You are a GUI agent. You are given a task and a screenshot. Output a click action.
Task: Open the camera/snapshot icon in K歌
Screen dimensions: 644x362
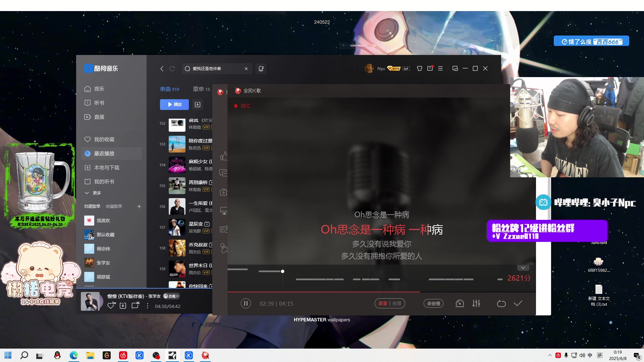[x=460, y=303]
